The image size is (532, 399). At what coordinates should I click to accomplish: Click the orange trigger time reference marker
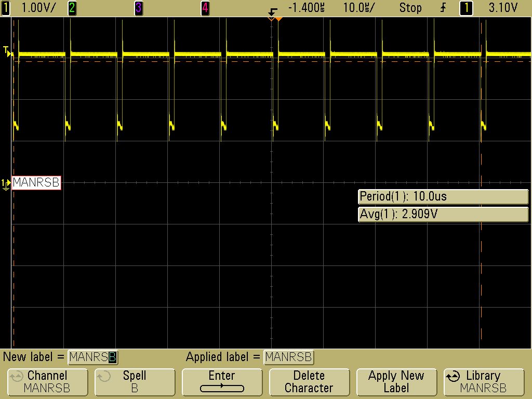coord(278,19)
